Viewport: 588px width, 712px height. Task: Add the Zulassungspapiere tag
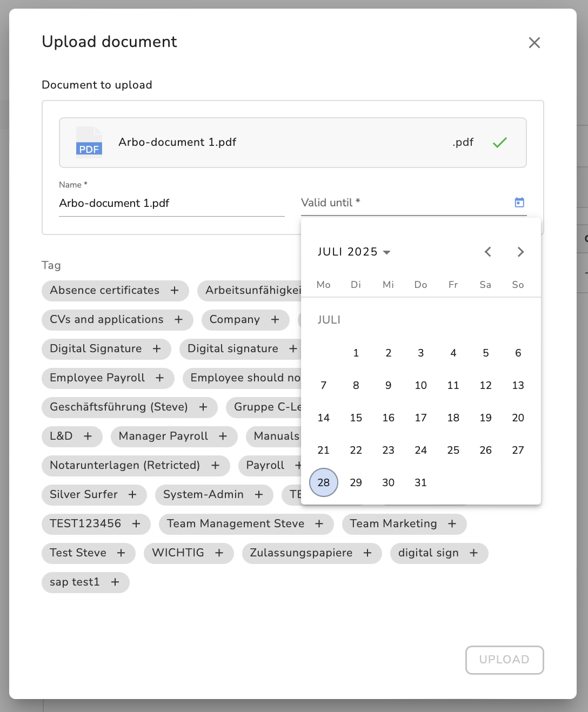coord(367,553)
